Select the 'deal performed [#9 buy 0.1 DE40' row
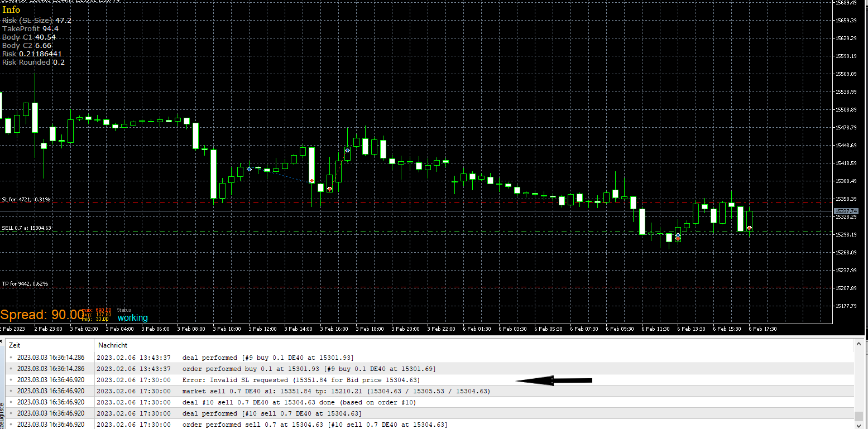The width and height of the screenshot is (868, 429). 430,358
